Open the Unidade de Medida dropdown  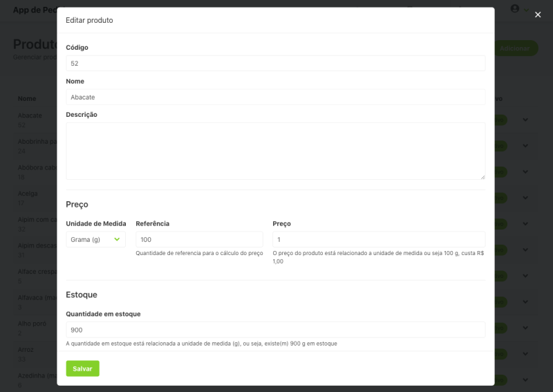(95, 240)
